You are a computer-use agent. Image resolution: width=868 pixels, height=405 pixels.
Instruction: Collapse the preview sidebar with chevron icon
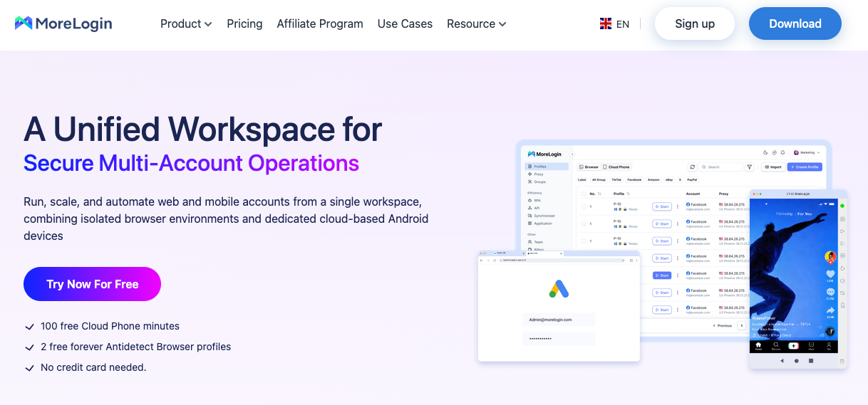point(572,153)
